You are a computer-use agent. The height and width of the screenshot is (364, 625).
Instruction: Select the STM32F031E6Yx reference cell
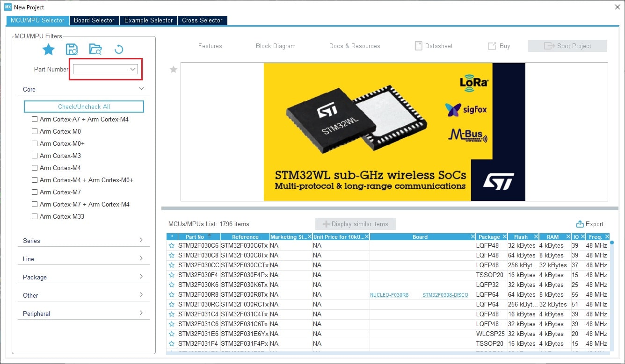tap(245, 334)
